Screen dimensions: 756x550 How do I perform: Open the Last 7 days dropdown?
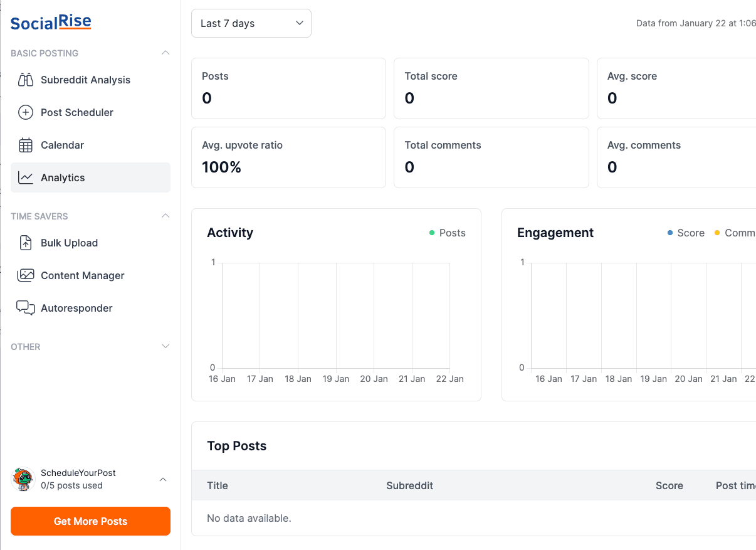[x=251, y=23]
